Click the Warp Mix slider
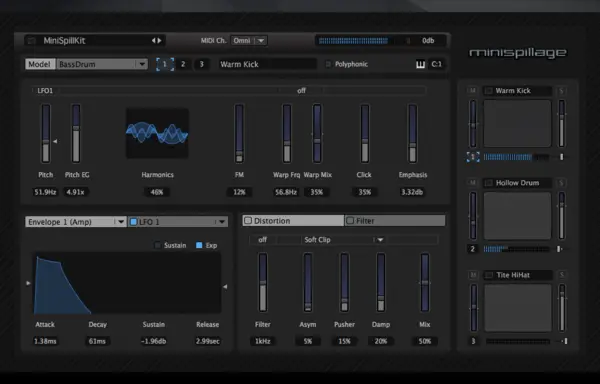The height and width of the screenshot is (384, 600). [317, 134]
